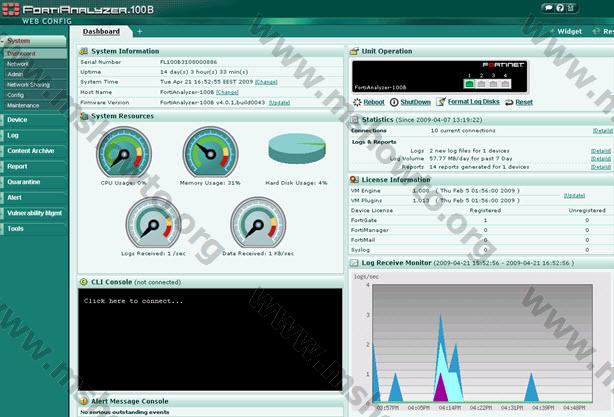Click the Memory Usage gauge

pos(210,152)
